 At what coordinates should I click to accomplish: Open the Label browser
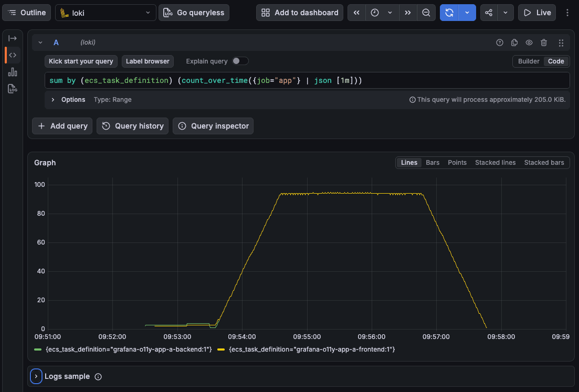click(x=148, y=61)
